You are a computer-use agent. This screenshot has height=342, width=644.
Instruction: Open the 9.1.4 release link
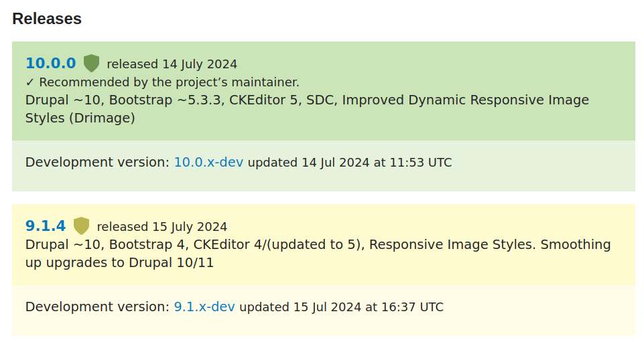(46, 226)
